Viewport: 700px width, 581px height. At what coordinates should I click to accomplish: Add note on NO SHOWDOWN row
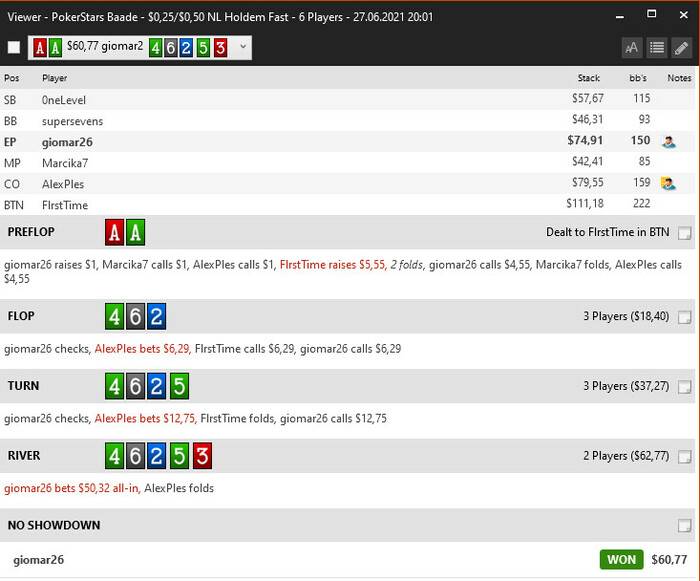coord(684,526)
